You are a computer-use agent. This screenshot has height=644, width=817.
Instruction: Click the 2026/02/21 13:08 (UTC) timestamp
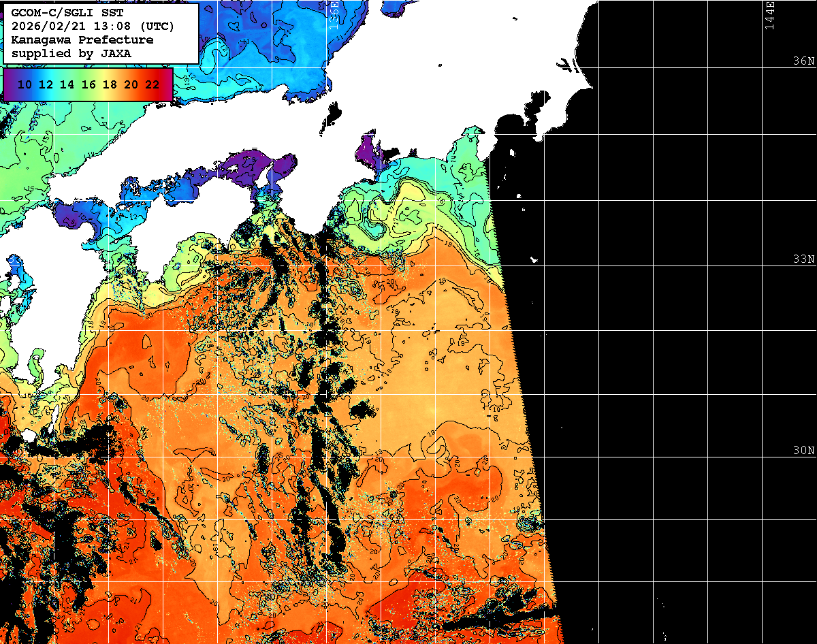tap(93, 27)
